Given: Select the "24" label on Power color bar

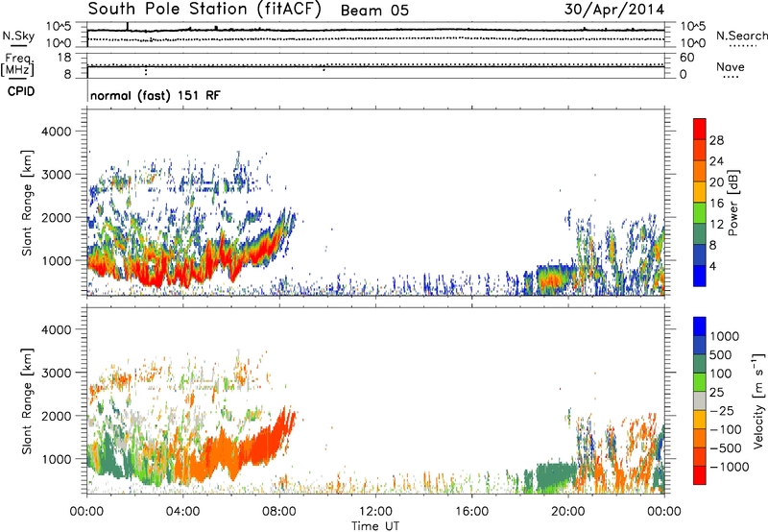Looking at the screenshot, I should (716, 161).
